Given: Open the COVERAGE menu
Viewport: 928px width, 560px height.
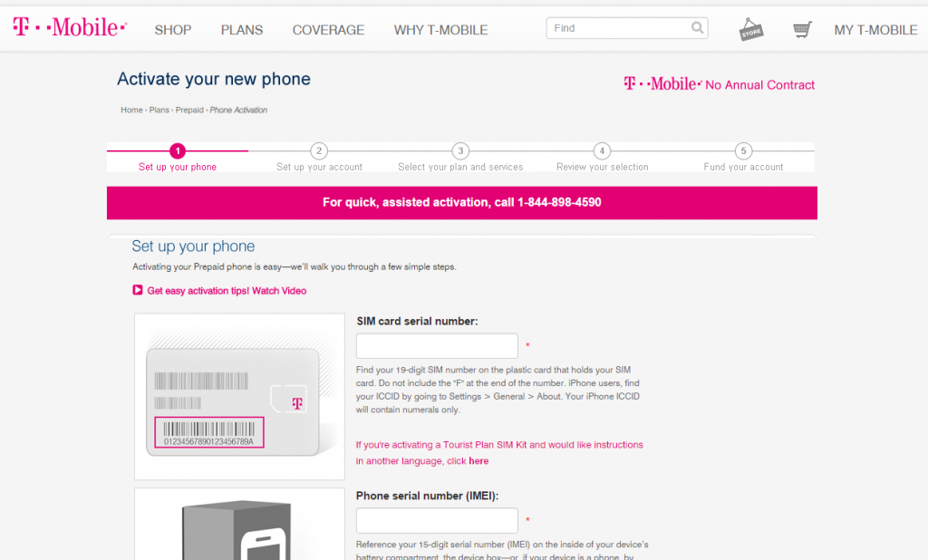Looking at the screenshot, I should (328, 29).
